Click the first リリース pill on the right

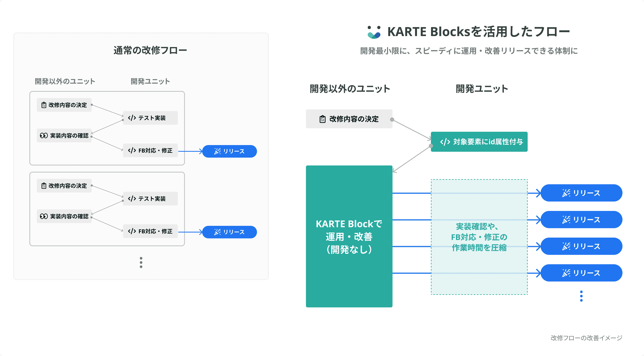[581, 193]
